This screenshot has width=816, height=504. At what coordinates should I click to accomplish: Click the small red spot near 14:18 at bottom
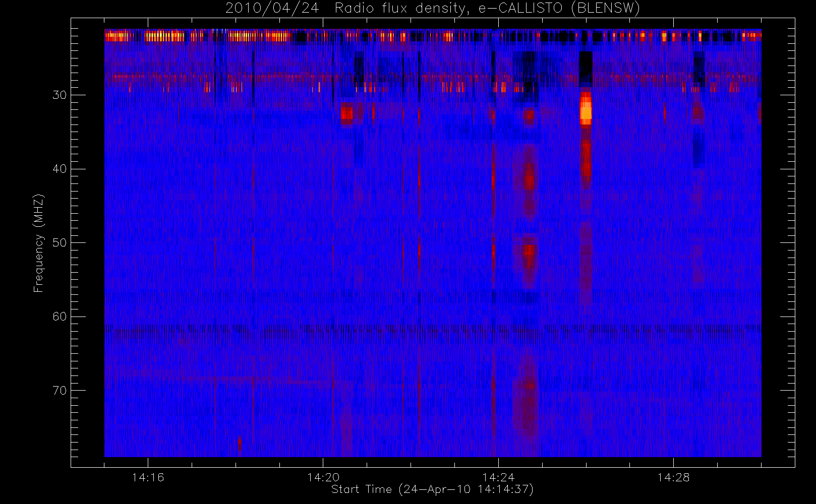[240, 444]
